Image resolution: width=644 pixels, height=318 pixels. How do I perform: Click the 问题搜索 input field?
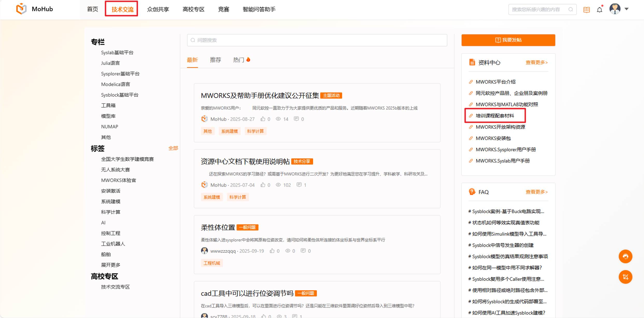click(x=317, y=40)
